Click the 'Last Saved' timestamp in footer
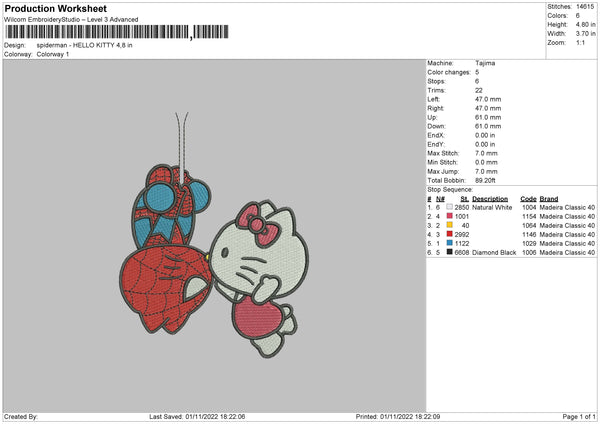This screenshot has width=600, height=424. point(197,416)
